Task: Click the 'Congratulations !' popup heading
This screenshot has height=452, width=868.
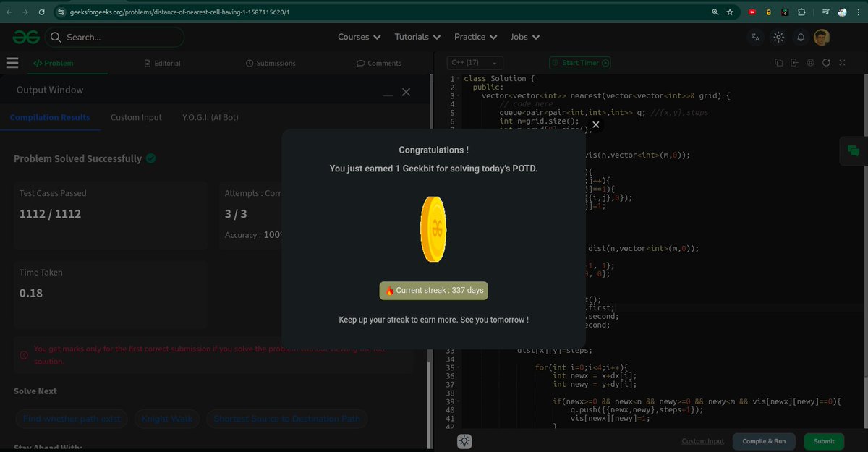Action: click(433, 150)
